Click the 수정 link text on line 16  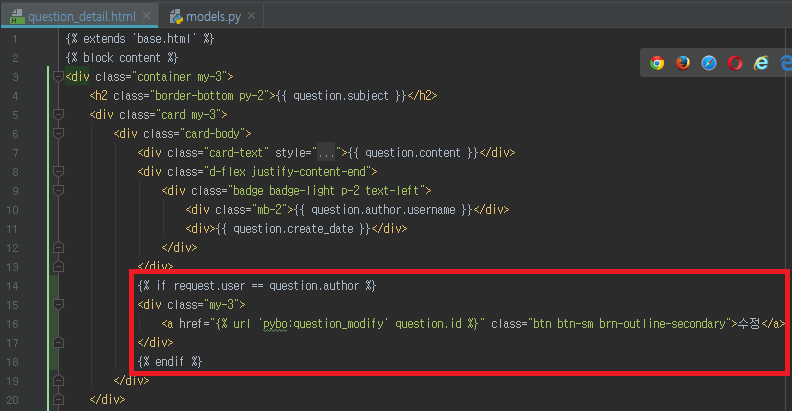(749, 323)
